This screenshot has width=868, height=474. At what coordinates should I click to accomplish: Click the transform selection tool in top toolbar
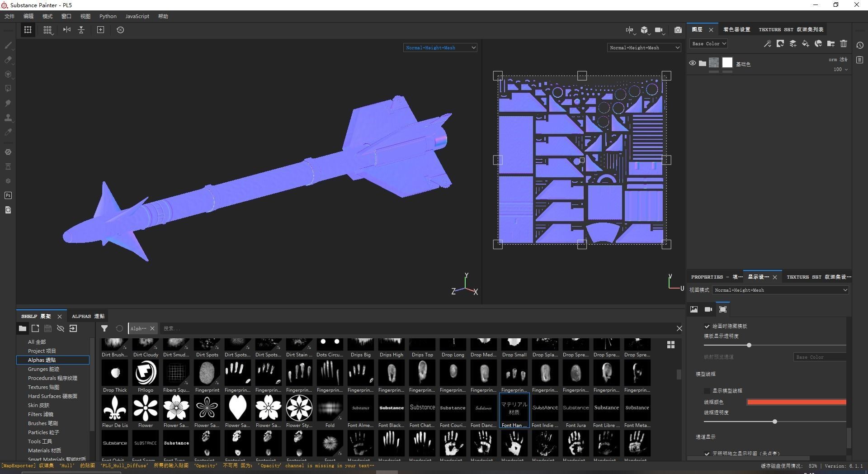(28, 30)
